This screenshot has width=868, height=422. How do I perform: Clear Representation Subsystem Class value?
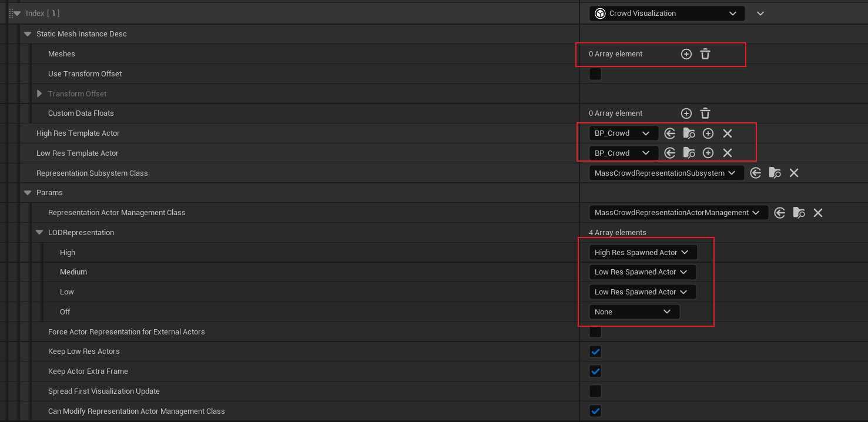point(794,173)
